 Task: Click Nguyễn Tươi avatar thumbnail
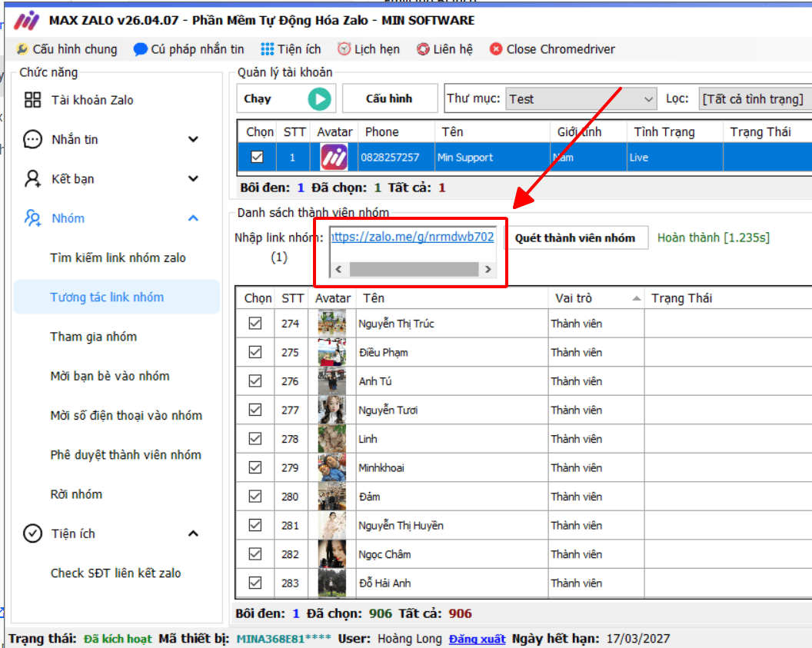click(332, 410)
